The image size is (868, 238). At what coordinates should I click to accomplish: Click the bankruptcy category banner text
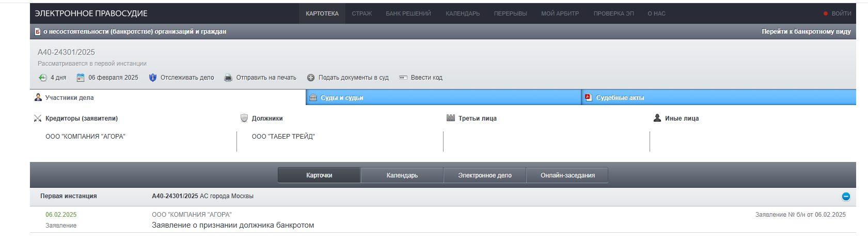click(x=135, y=32)
